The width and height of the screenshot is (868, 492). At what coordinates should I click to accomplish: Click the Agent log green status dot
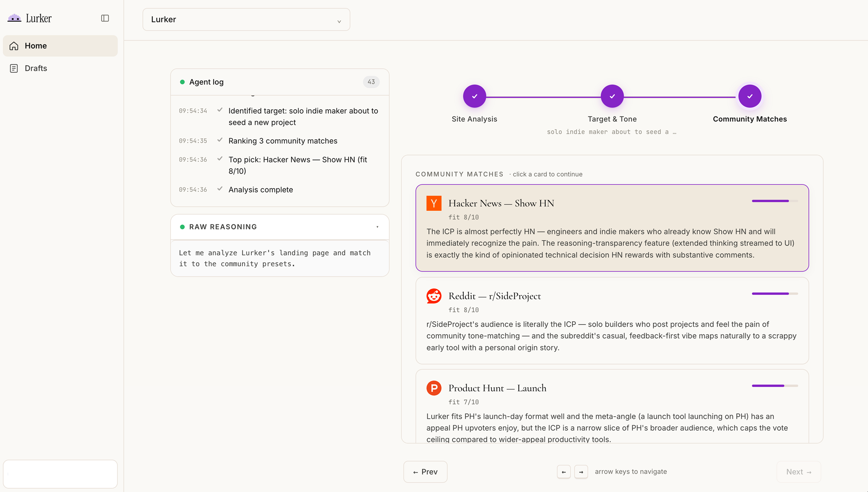click(182, 82)
